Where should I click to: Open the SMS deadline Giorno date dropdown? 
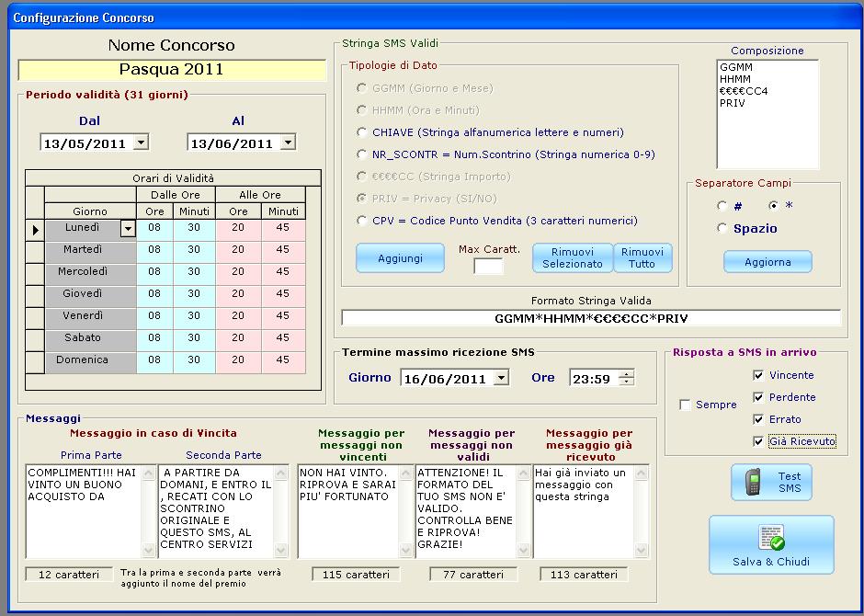point(501,378)
